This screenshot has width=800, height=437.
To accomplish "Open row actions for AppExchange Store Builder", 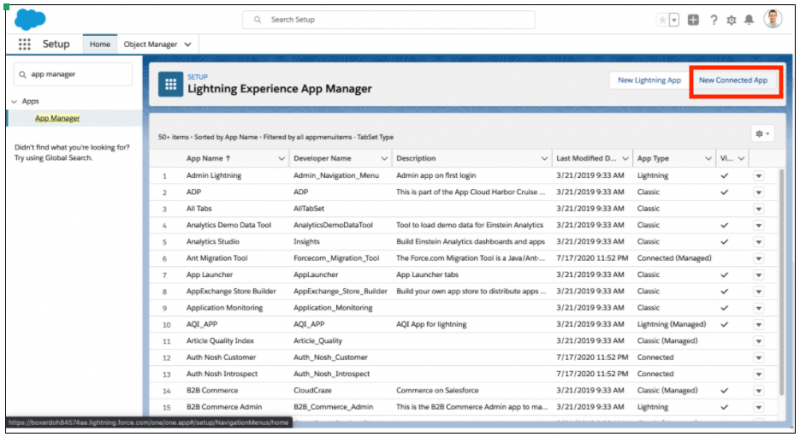I will pos(759,292).
